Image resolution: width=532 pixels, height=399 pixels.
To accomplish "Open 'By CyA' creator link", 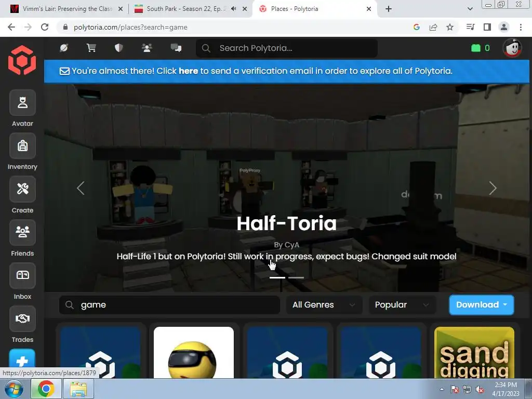I will point(287,245).
